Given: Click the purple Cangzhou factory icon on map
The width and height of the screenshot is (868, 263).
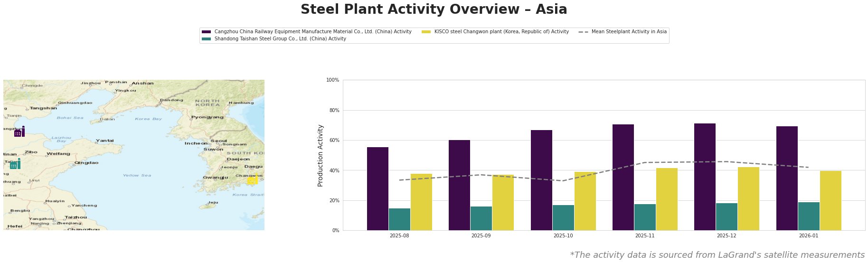Looking at the screenshot, I should pyautogui.click(x=19, y=131).
